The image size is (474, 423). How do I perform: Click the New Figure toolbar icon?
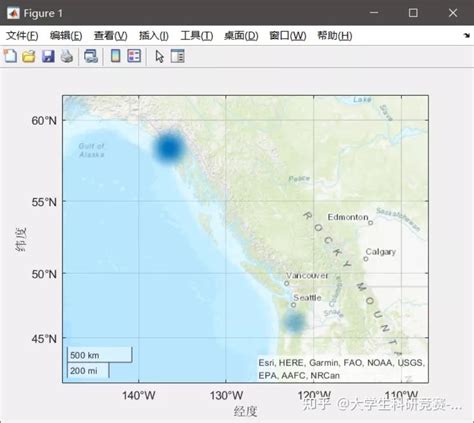click(10, 56)
